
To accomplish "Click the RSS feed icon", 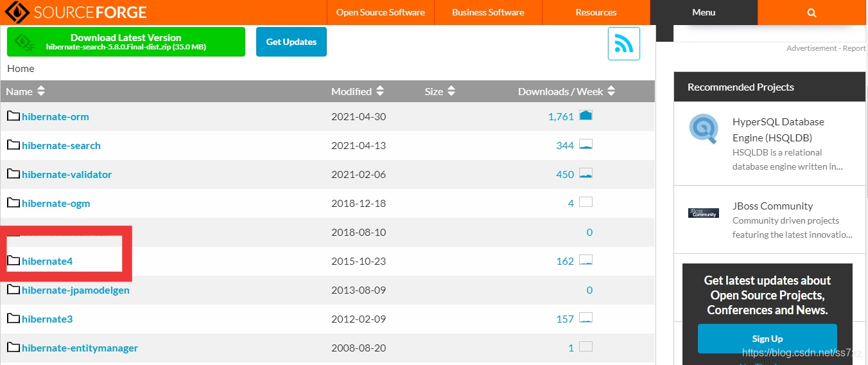I will 623,44.
